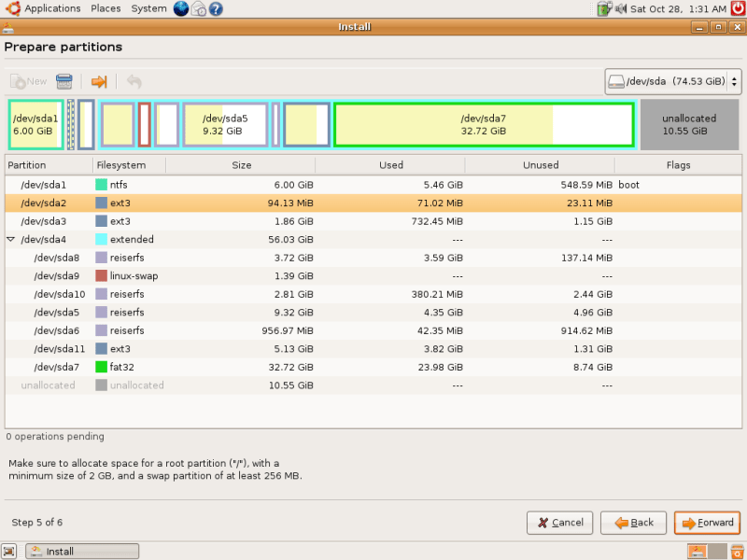
Task: Sort by Filesystem column header
Action: tap(129, 165)
